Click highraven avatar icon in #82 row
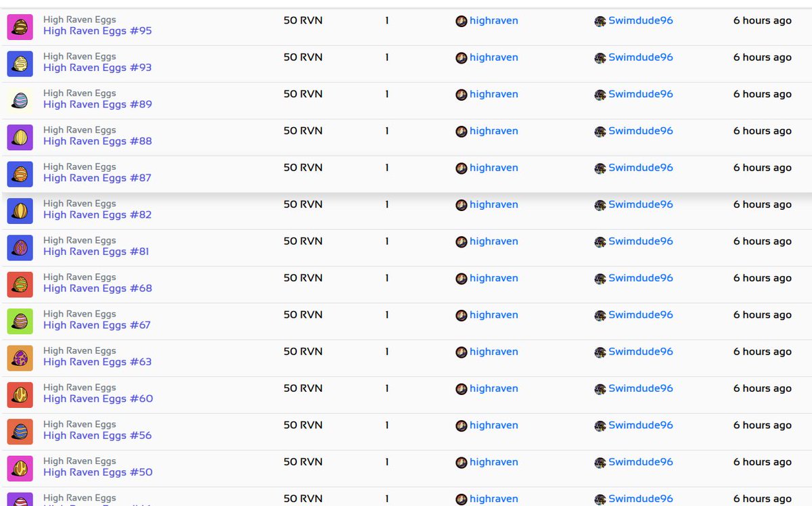 click(x=461, y=205)
